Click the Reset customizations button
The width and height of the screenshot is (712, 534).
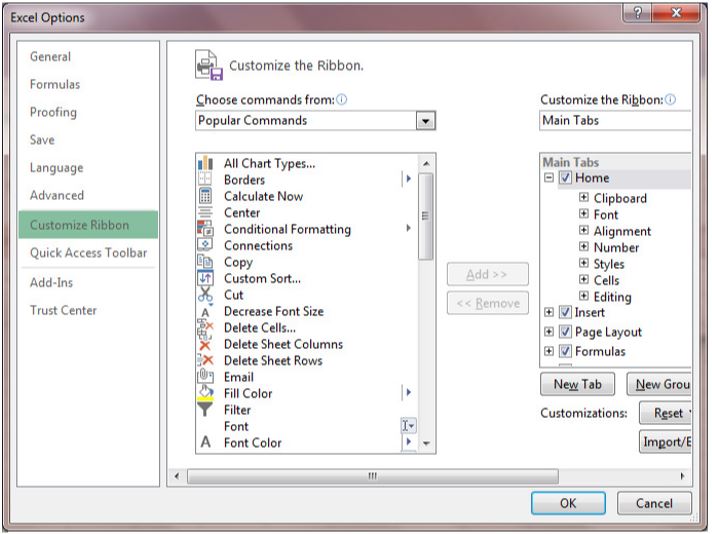click(665, 413)
